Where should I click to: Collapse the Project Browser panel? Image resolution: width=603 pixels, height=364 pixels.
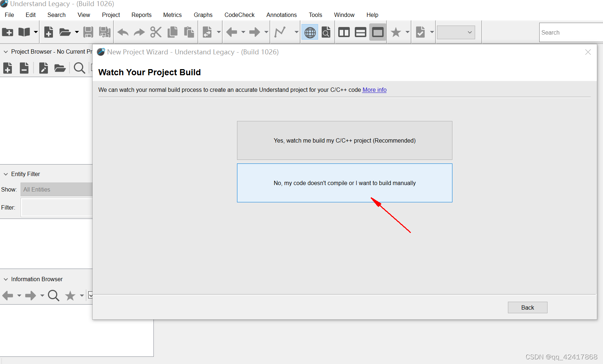(6, 52)
